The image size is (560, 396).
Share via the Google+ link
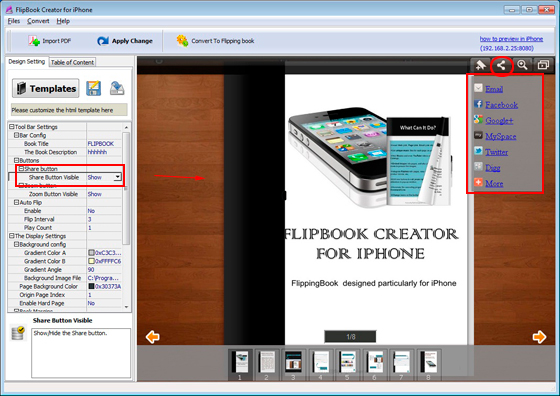click(499, 121)
